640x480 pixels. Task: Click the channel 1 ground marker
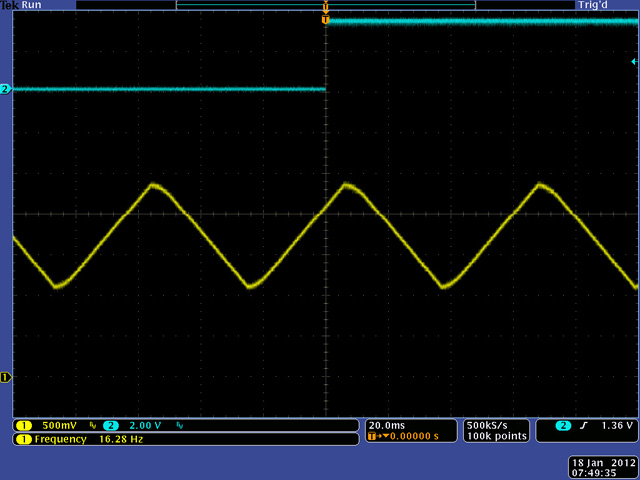click(6, 377)
